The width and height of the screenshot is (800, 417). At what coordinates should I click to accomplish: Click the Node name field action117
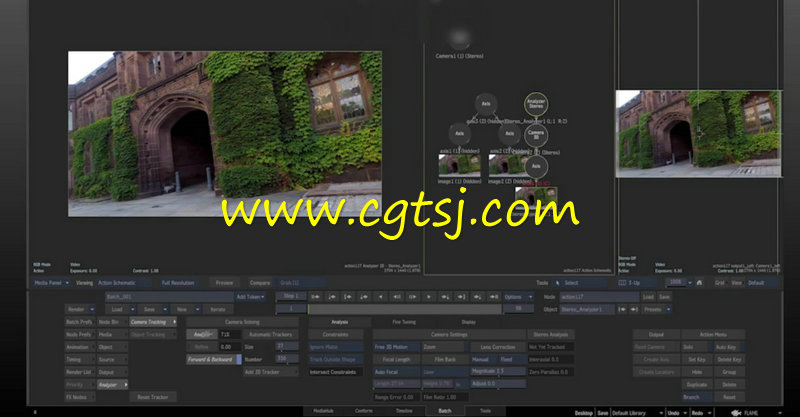click(x=599, y=297)
